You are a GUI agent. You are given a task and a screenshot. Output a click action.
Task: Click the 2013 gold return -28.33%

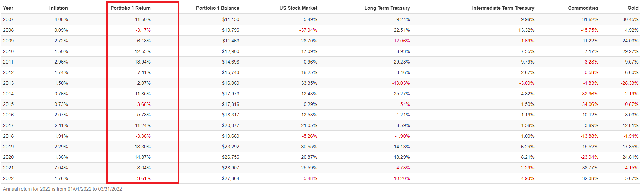pos(629,83)
